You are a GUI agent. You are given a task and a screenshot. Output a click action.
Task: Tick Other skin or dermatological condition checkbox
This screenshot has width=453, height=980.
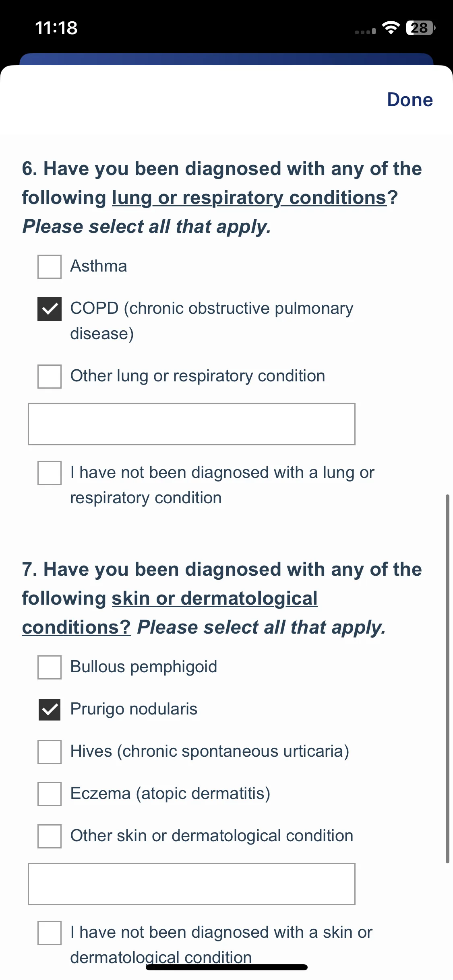pyautogui.click(x=50, y=836)
